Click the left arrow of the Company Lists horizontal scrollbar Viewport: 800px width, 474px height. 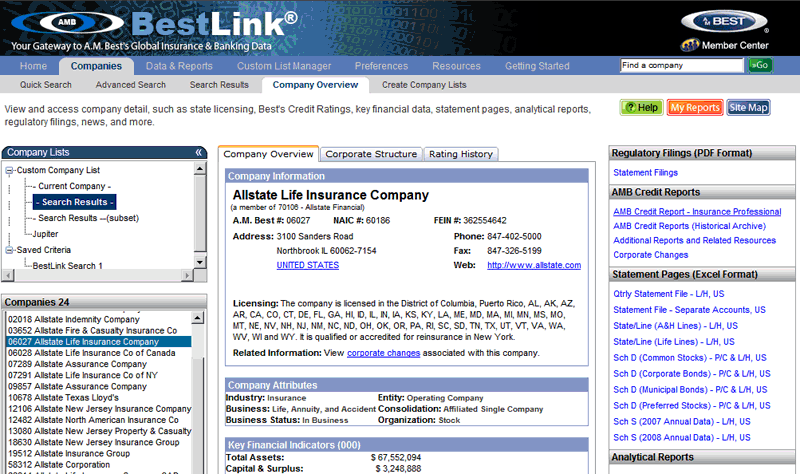(x=8, y=275)
